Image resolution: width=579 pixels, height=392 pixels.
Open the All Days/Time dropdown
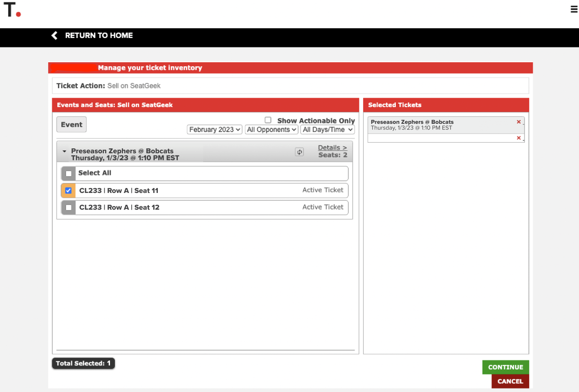tap(328, 130)
